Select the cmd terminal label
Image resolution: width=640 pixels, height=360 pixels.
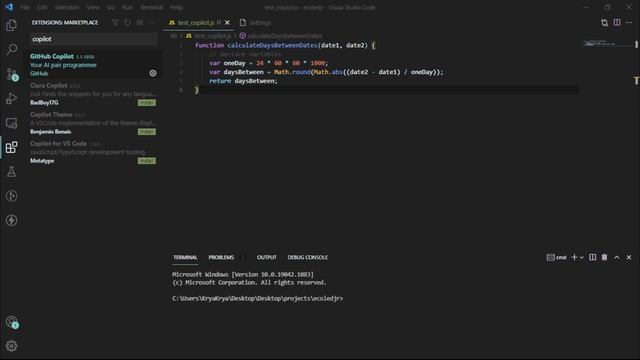[557, 257]
